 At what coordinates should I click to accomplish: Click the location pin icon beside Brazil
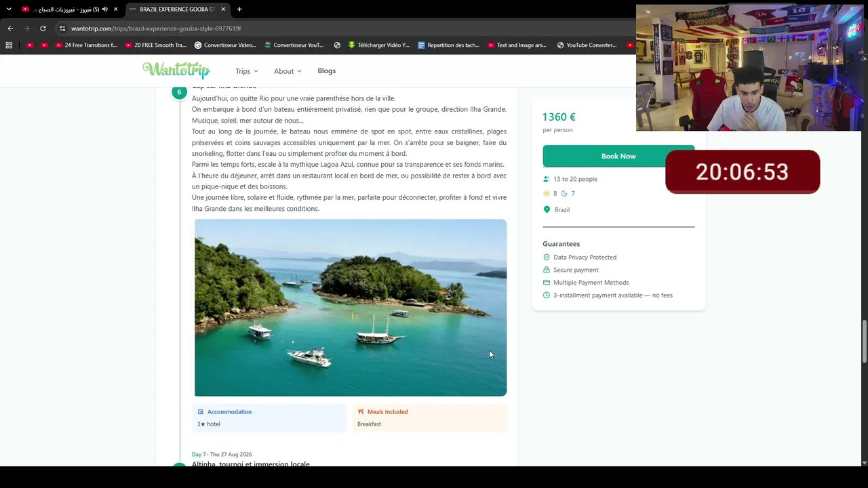(x=547, y=210)
